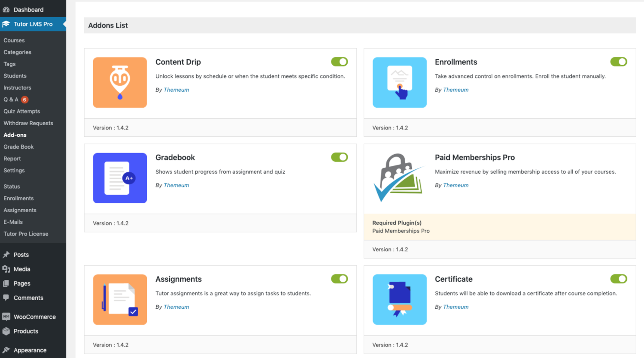Click the Paid Memberships Pro title
Screen dimensions: 644x358
[x=475, y=157]
